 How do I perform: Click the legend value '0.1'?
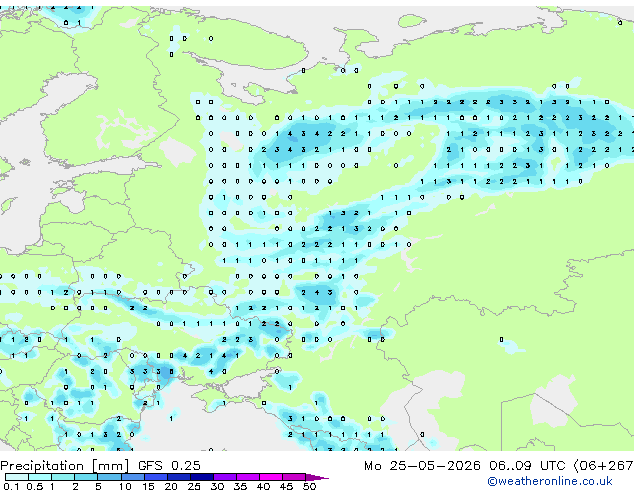pyautogui.click(x=11, y=486)
